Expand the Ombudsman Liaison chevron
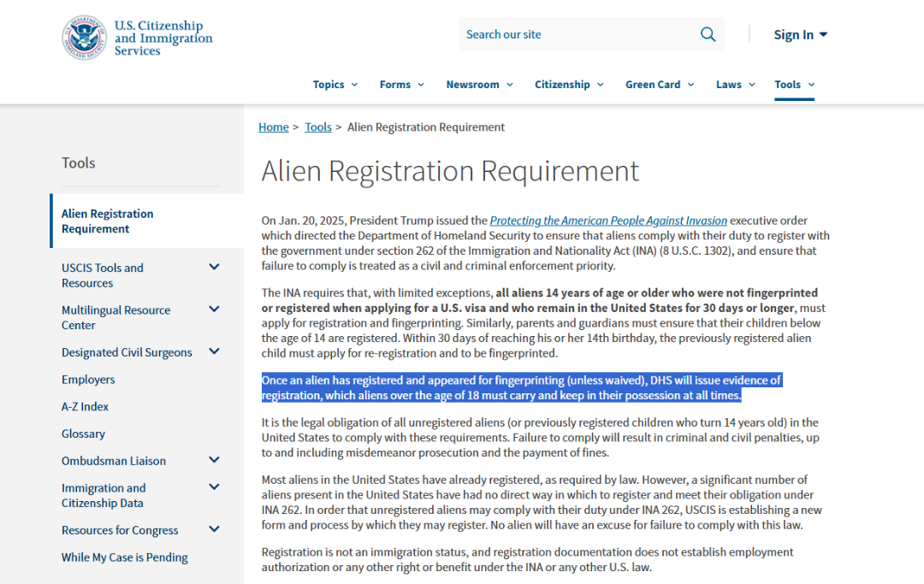The height and width of the screenshot is (584, 924). coord(214,460)
